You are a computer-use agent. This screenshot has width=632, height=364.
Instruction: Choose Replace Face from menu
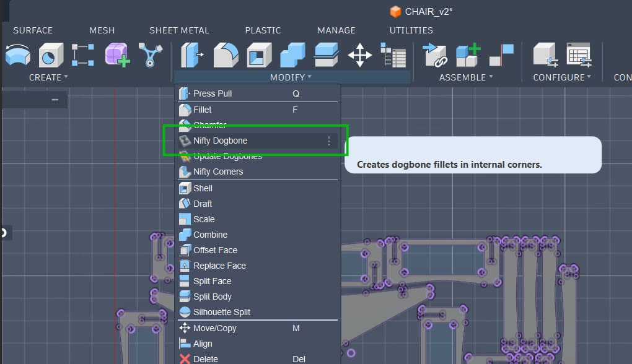pos(258,266)
